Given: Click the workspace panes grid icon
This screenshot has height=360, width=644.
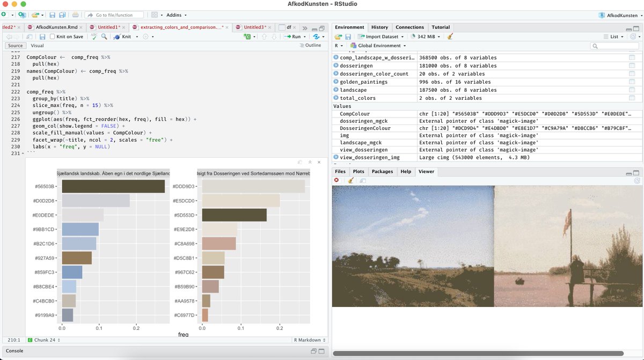Looking at the screenshot, I should pyautogui.click(x=155, y=15).
